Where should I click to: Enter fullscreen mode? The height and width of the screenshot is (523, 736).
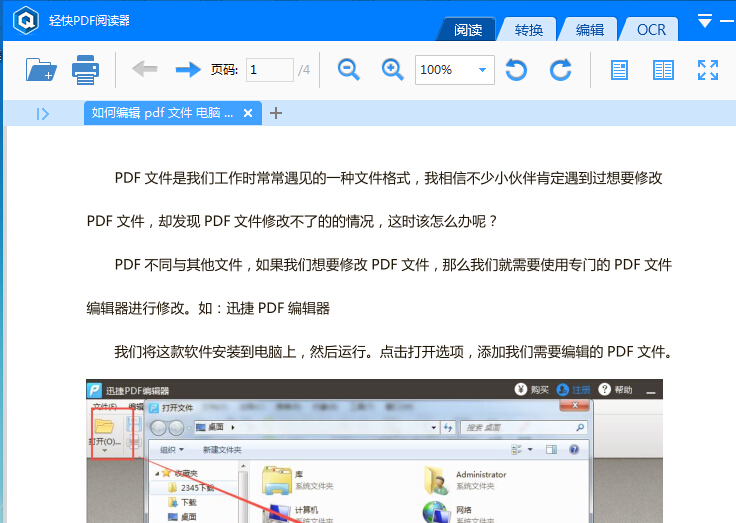[708, 70]
